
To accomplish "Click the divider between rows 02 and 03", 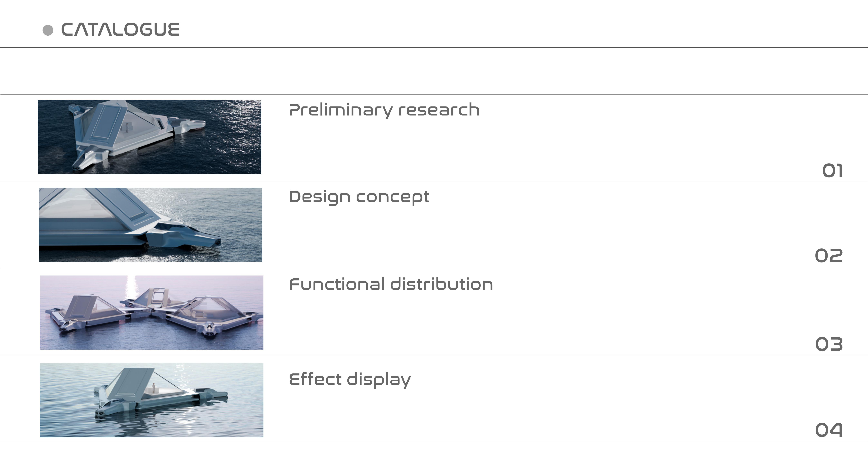I will tap(434, 268).
